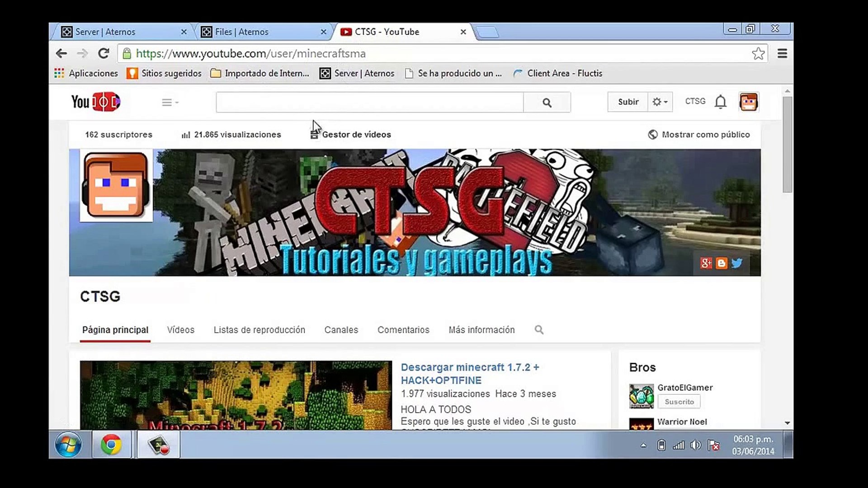Open Chrome's hamburger menu
This screenshot has width=868, height=488.
coord(782,54)
